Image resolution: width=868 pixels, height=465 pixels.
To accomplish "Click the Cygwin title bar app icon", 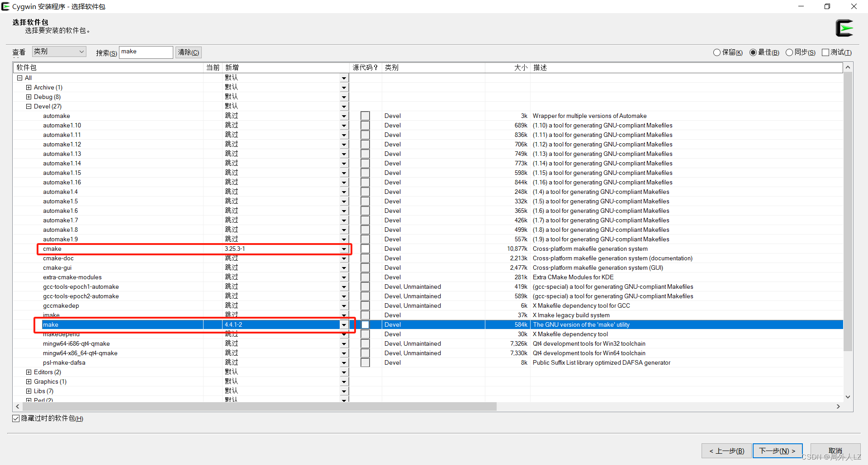I will pos(5,6).
